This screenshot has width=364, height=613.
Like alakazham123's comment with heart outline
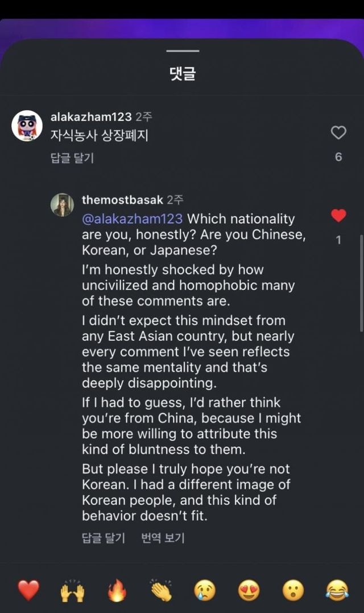click(x=338, y=133)
